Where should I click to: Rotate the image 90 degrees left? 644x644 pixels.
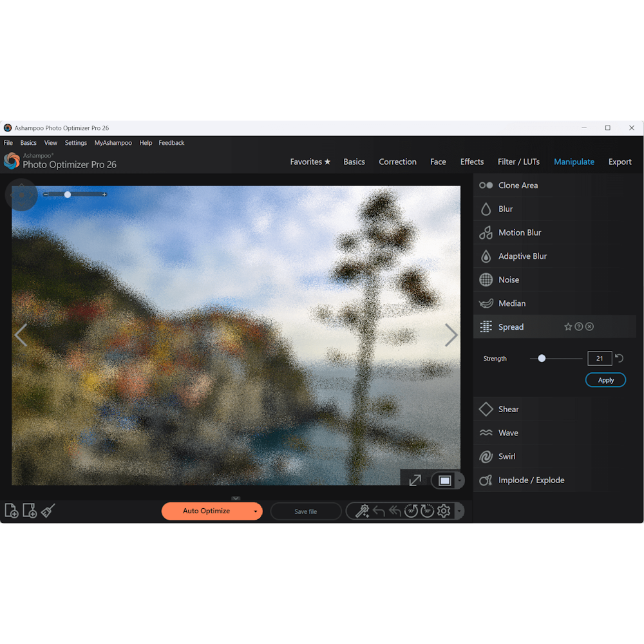tap(412, 511)
